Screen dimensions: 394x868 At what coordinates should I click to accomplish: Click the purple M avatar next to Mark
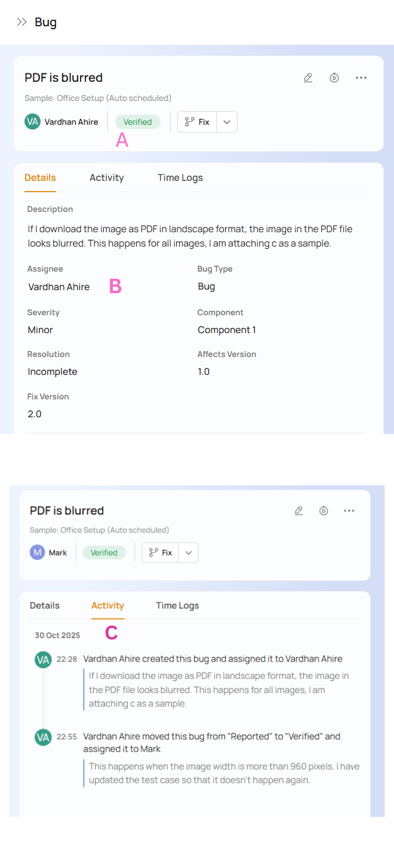37,552
